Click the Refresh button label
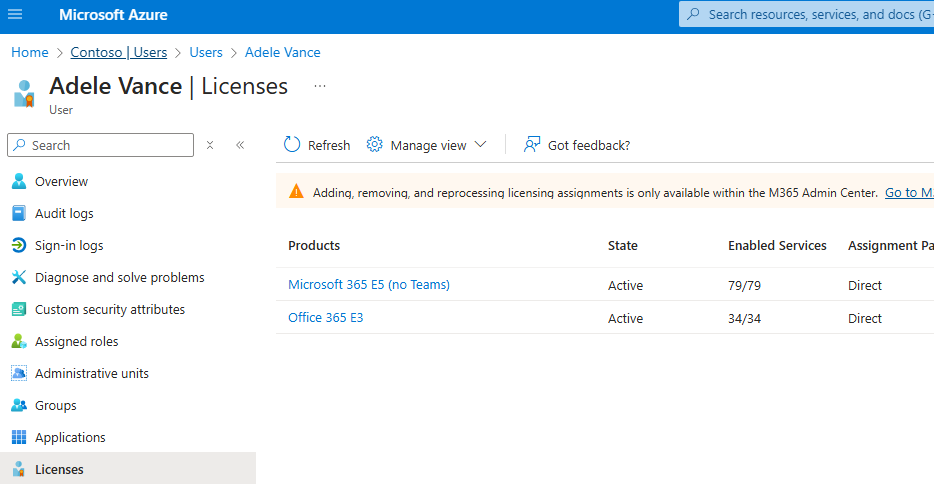 click(329, 145)
